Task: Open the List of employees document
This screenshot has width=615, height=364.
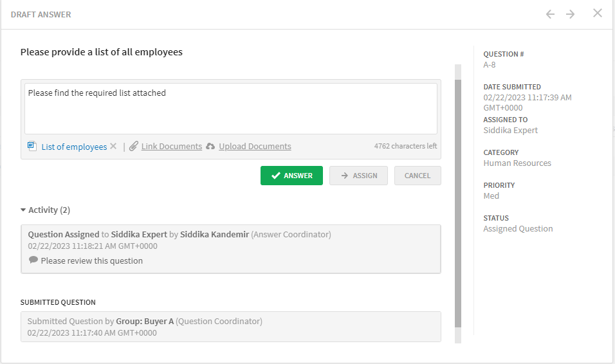Action: (74, 147)
